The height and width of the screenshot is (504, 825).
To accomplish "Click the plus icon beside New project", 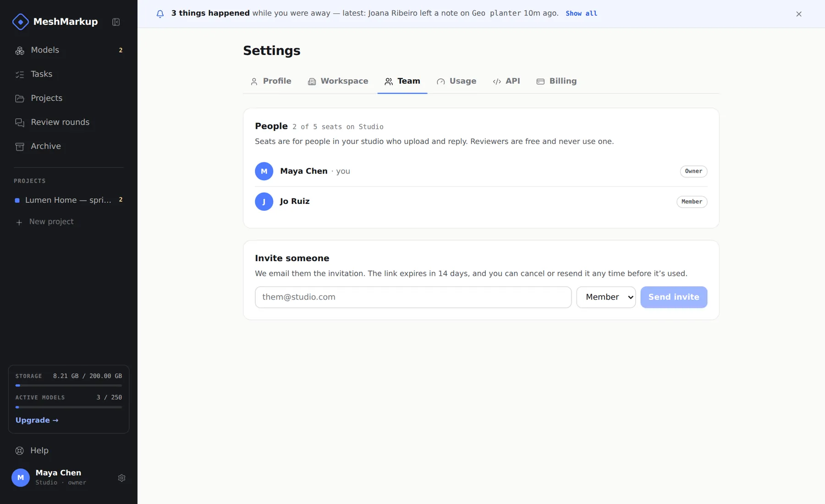I will [x=19, y=222].
